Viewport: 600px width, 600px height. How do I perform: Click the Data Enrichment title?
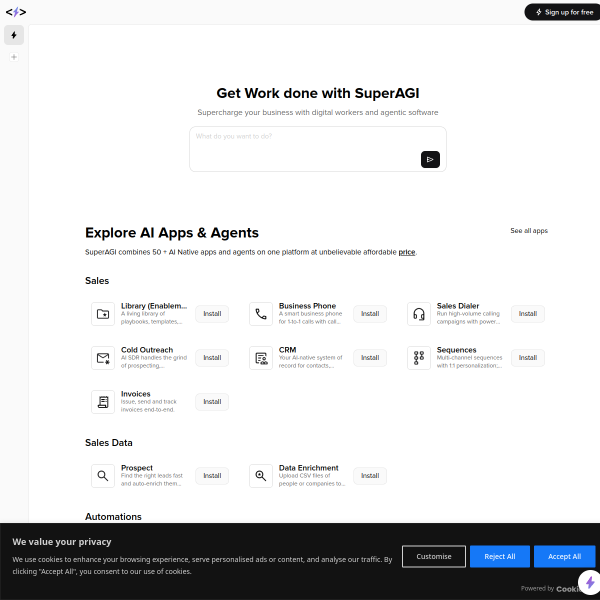point(308,468)
